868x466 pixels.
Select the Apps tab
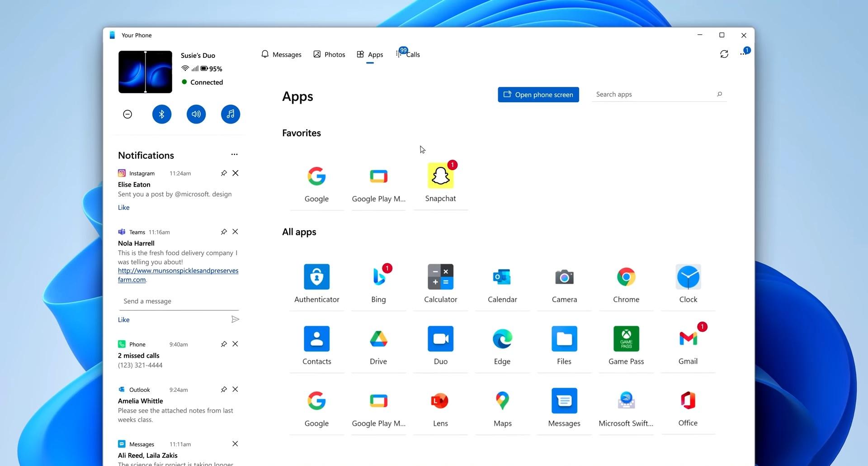coord(370,54)
